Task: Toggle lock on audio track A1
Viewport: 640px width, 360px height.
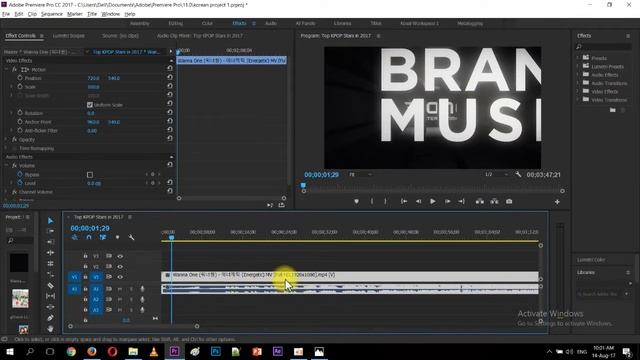Action: [85, 289]
